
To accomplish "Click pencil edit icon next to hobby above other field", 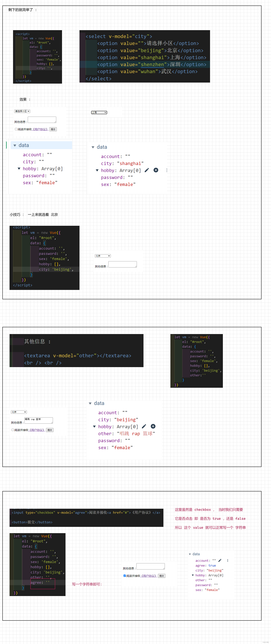I will tap(144, 427).
